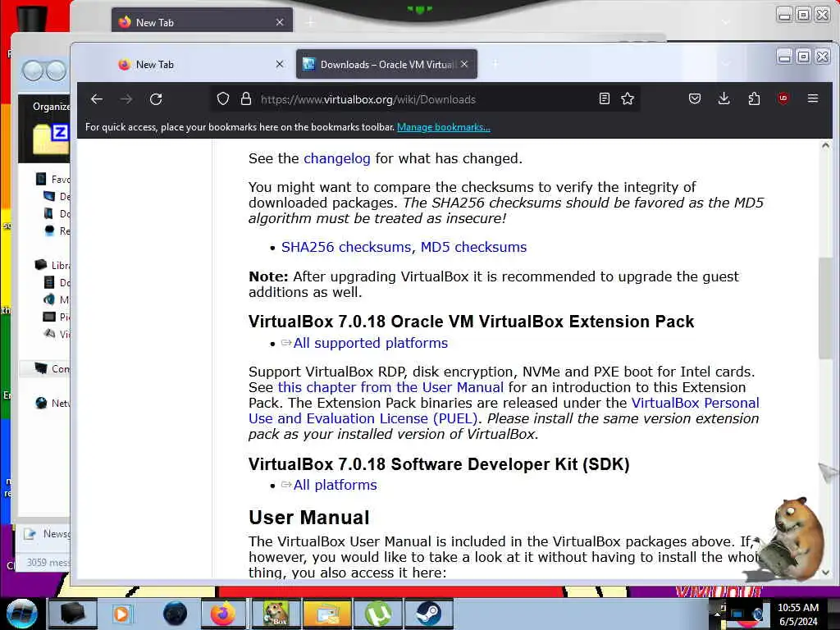Screen dimensions: 840x630
Task: Select the Downloads – Oracle VM VirtualBox tab
Action: 386,64
